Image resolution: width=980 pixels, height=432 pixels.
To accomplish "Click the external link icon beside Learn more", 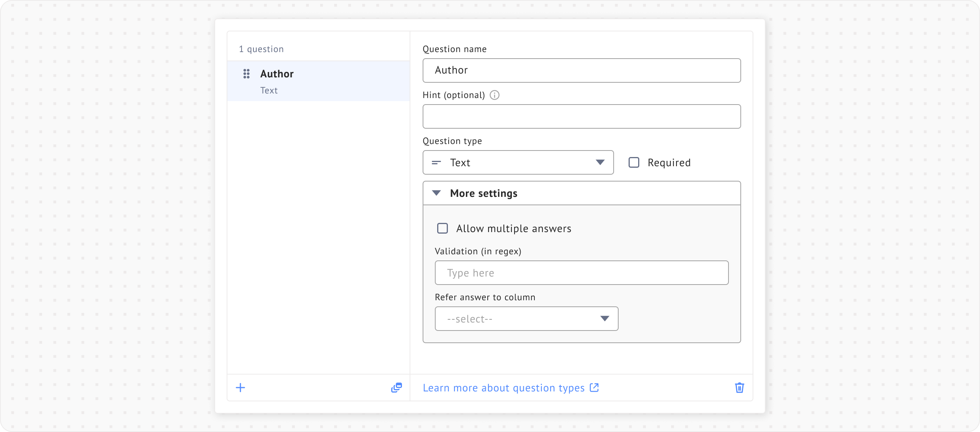I will [594, 388].
